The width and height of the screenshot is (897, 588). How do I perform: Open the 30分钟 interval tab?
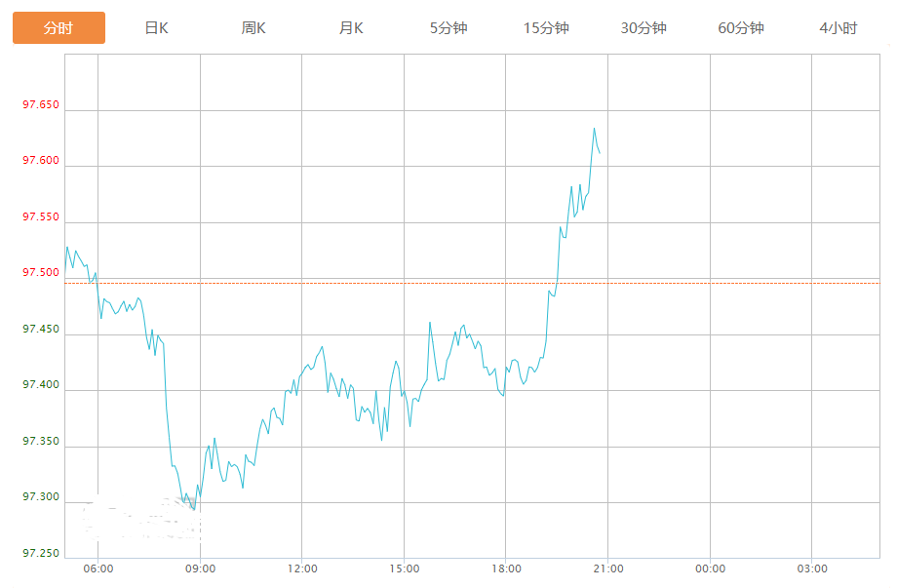click(643, 28)
